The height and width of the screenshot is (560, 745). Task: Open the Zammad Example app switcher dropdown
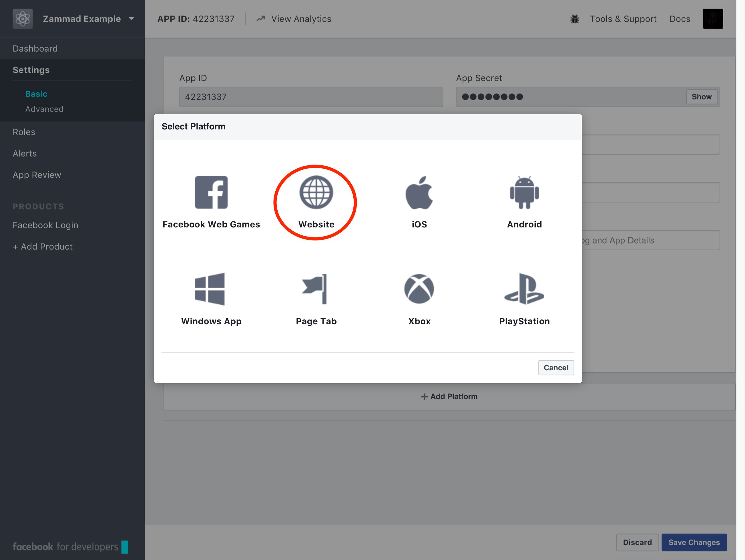[x=131, y=19]
